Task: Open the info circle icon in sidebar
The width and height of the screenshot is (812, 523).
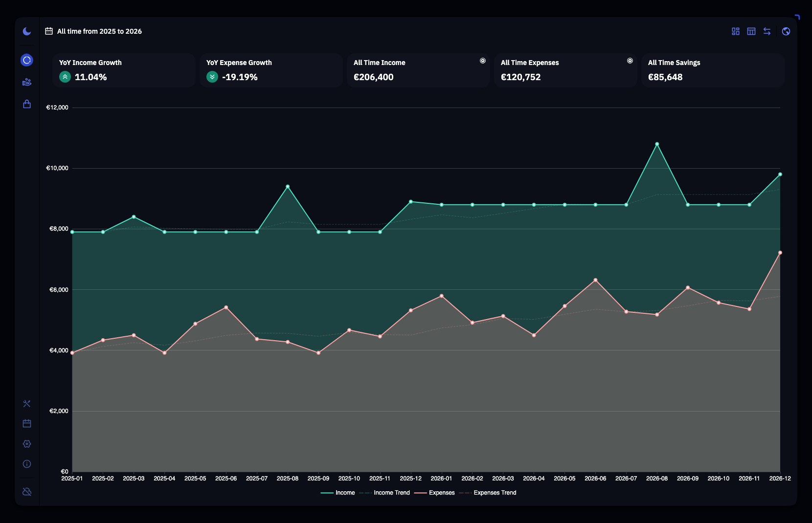Action: coord(27,464)
